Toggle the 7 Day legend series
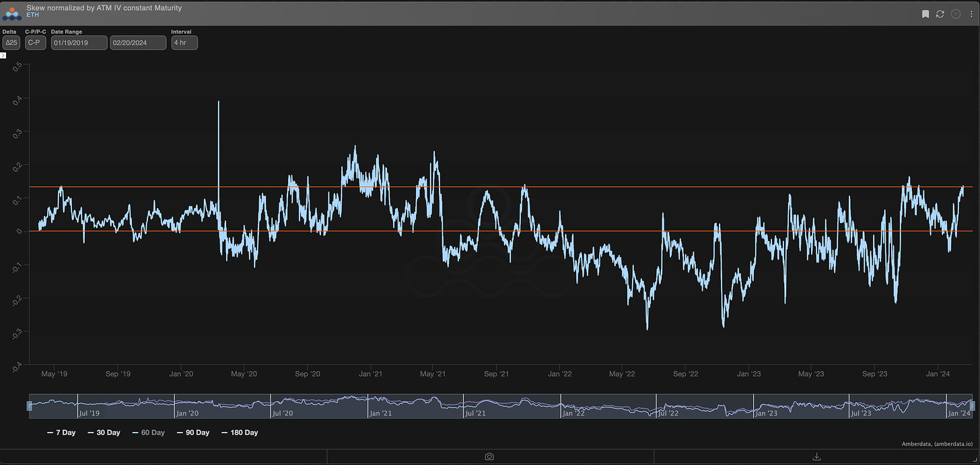This screenshot has width=980, height=465. point(61,433)
